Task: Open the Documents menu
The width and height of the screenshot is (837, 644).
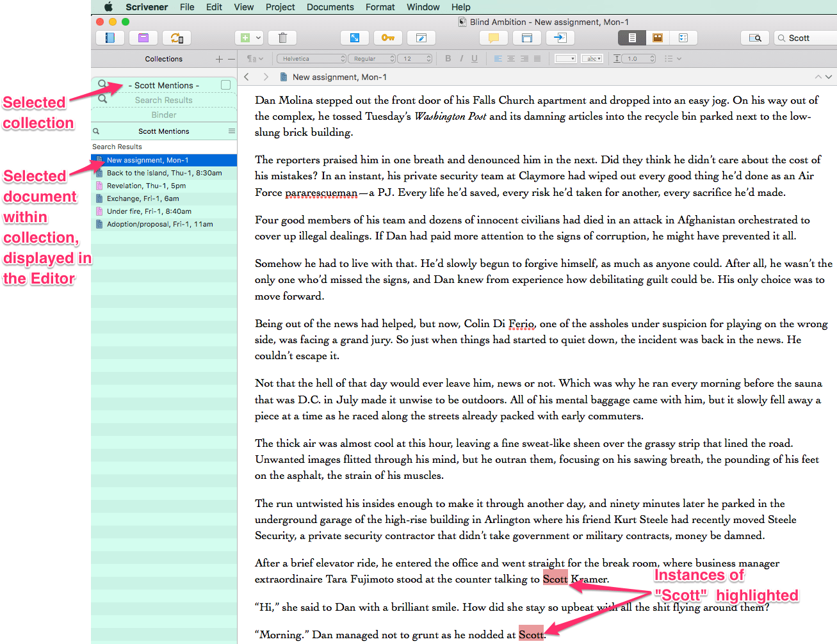Action: (x=330, y=7)
